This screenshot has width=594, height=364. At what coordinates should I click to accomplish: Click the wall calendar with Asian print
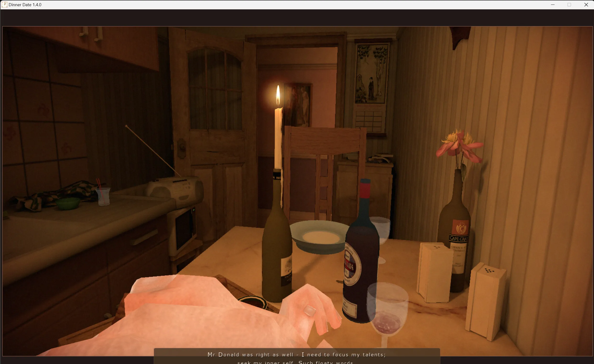(371, 87)
